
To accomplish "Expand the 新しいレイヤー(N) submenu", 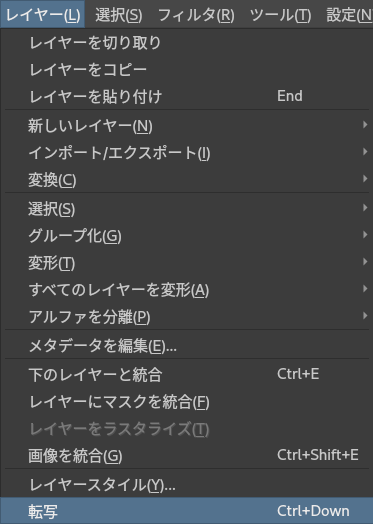I will click(187, 126).
